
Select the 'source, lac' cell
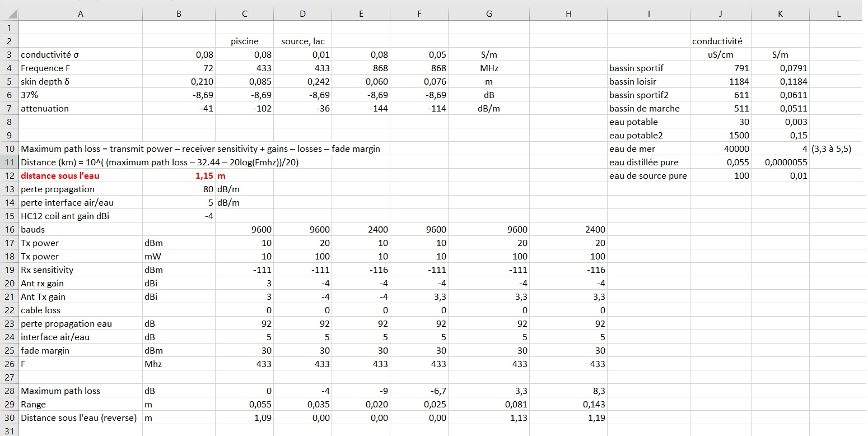tap(302, 41)
